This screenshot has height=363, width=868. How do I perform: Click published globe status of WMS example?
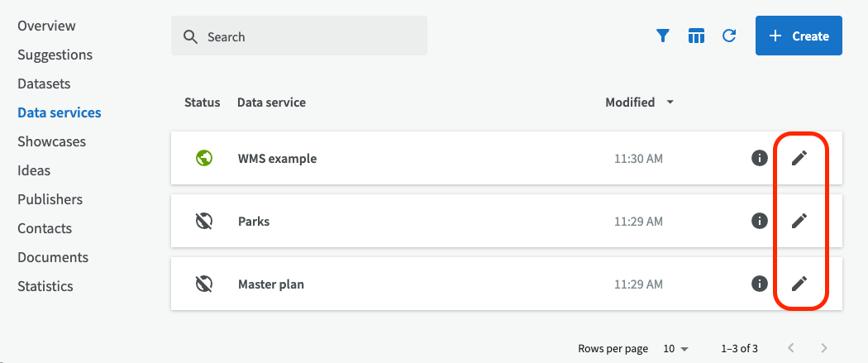204,158
